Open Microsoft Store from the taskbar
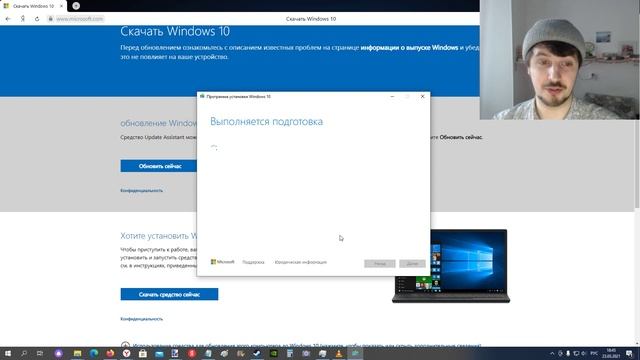The height and width of the screenshot is (360, 640). [x=143, y=353]
